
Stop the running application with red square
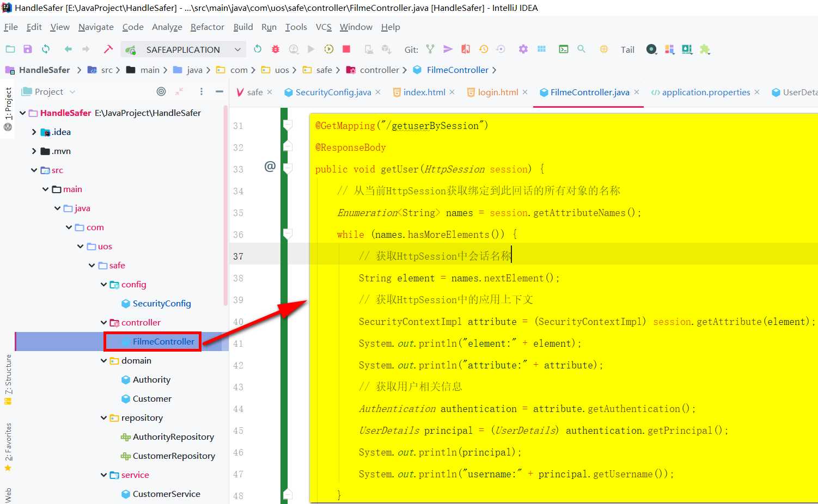pyautogui.click(x=346, y=49)
